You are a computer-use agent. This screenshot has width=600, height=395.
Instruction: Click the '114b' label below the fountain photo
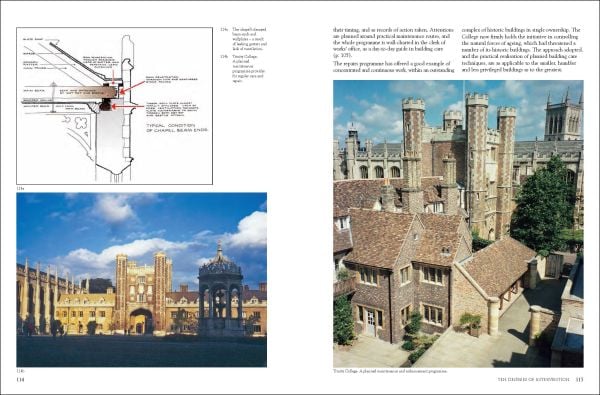click(20, 371)
